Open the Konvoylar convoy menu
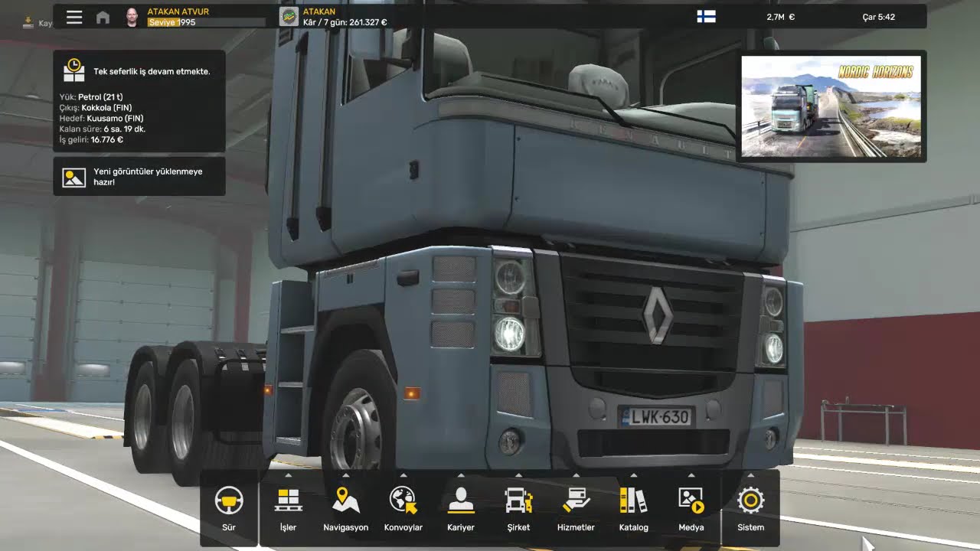The image size is (980, 551). (403, 508)
